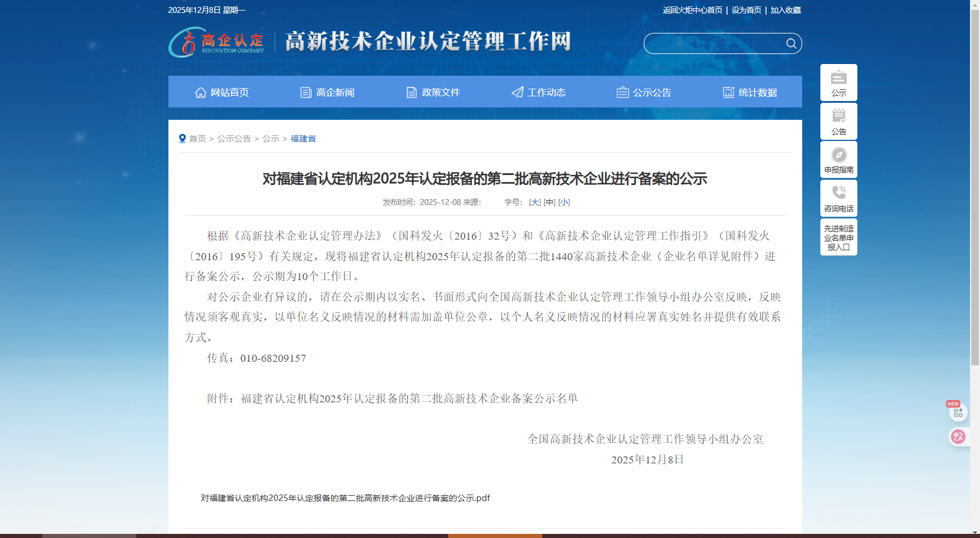The height and width of the screenshot is (538, 980).
Task: Open the 申报指南 compass icon
Action: click(x=839, y=155)
